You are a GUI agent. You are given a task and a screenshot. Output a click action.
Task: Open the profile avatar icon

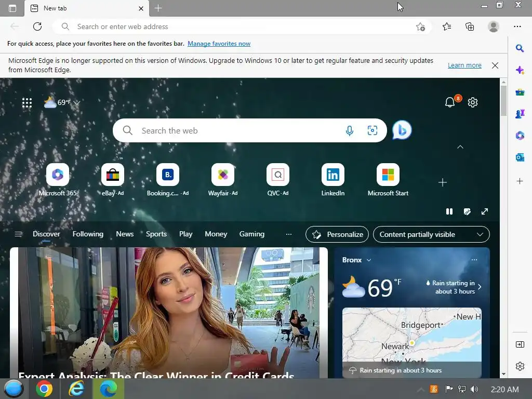point(494,26)
